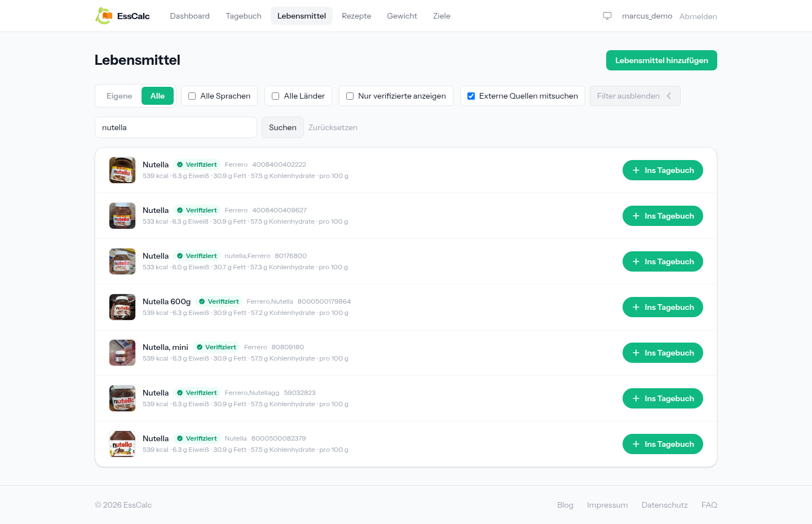Navigate to Gewicht
812x524 pixels.
pyautogui.click(x=402, y=16)
